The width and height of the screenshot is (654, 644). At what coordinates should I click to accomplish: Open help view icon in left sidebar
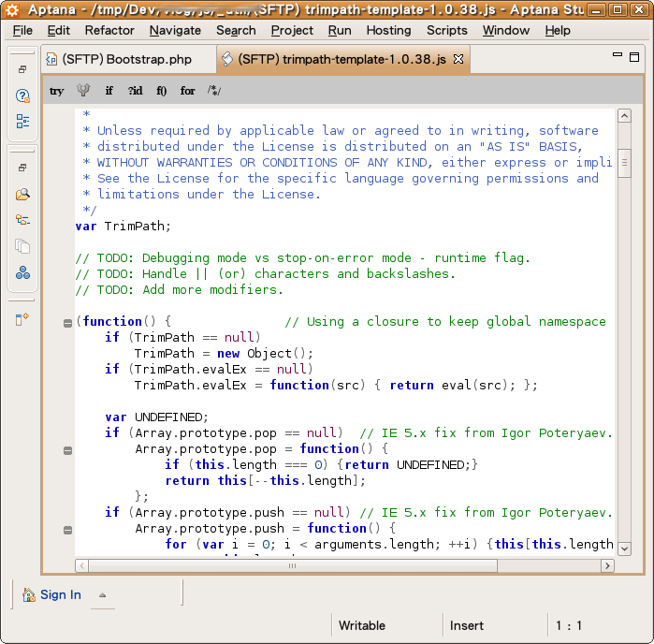(22, 96)
